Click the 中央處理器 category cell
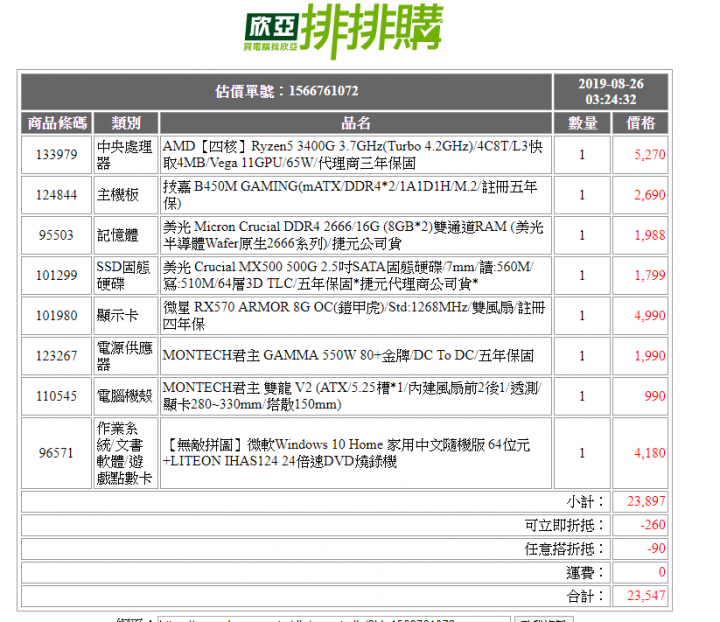Screen dimensions: 720x622 pos(126,155)
